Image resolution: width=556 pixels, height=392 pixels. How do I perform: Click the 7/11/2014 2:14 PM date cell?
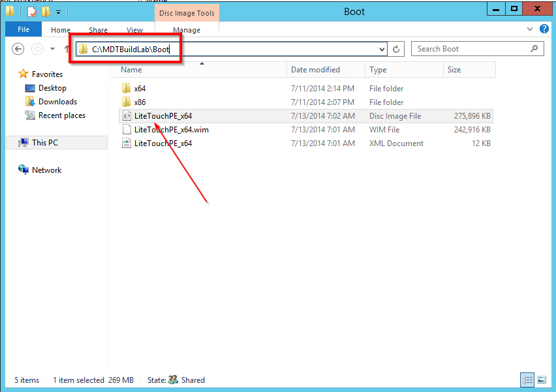(x=322, y=89)
